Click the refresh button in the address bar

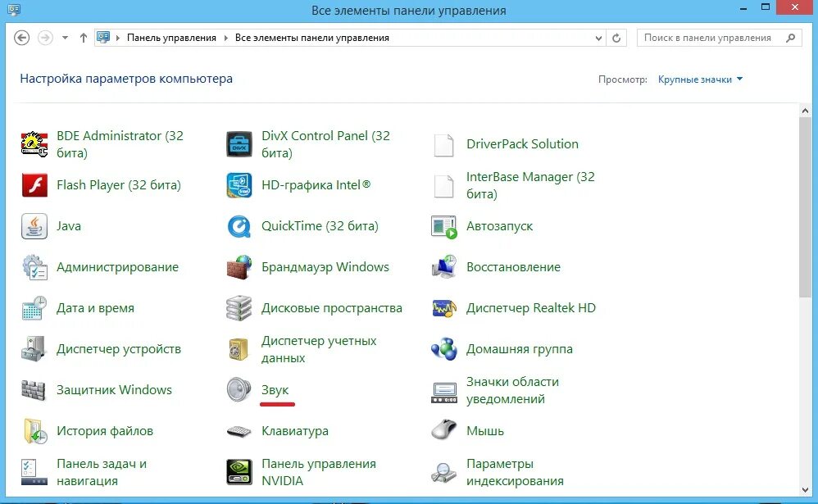point(616,38)
